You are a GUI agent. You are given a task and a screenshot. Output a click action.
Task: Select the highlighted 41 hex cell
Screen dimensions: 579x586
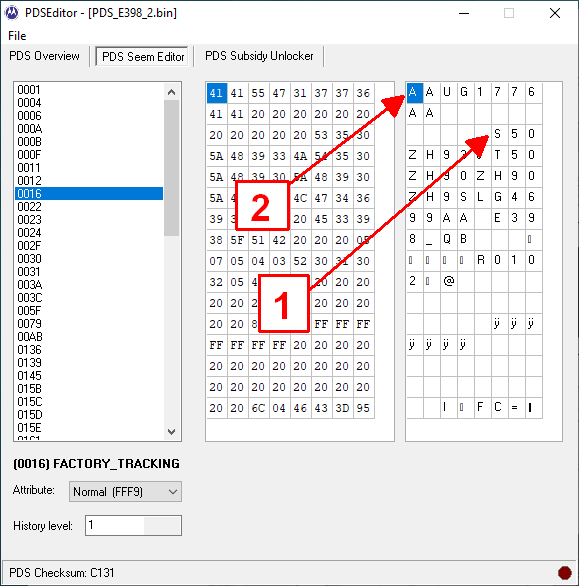[x=217, y=93]
